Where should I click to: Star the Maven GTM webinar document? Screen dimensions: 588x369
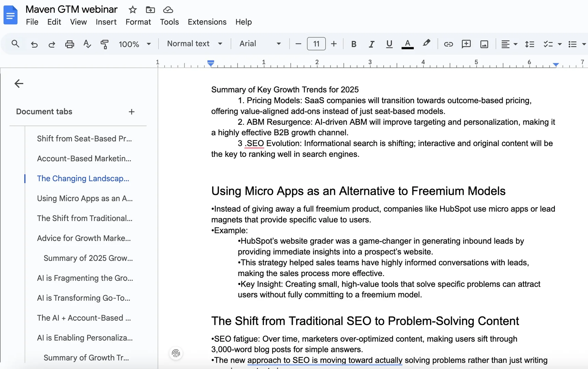coord(133,10)
